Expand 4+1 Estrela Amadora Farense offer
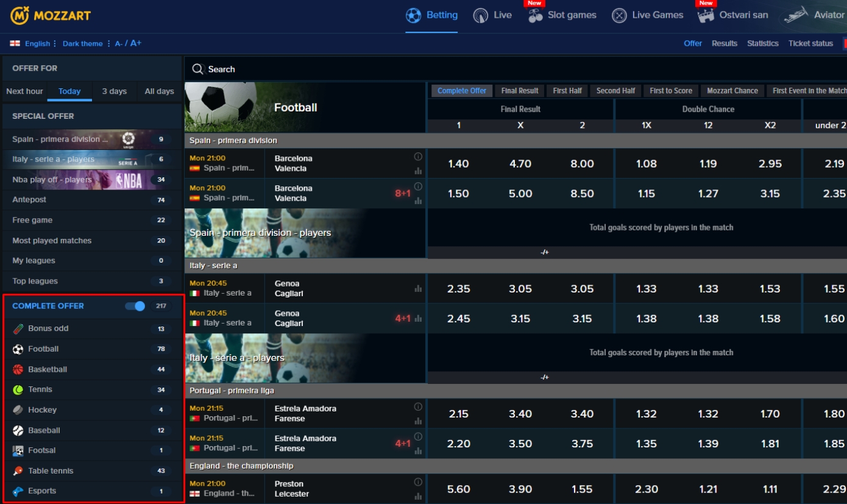 403,444
